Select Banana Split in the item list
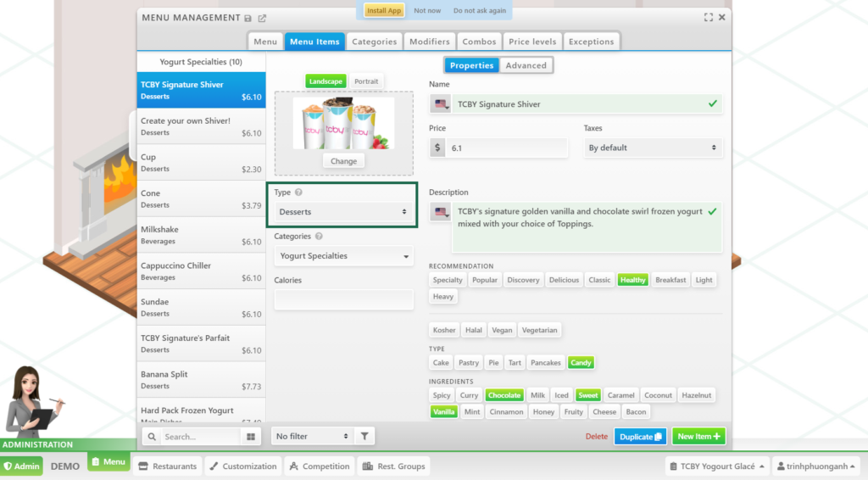Viewport: 868px width, 480px height. 201,380
